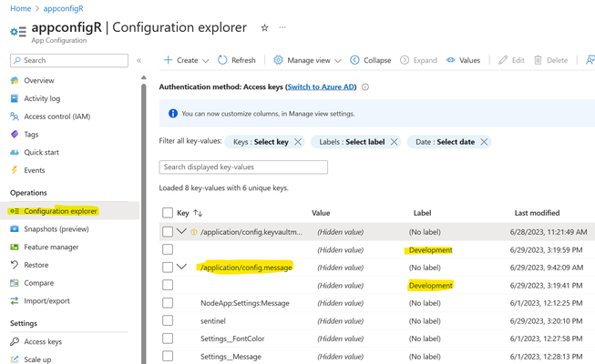
Task: Check the 3:19:59 PM Development row checkbox
Action: tap(168, 249)
